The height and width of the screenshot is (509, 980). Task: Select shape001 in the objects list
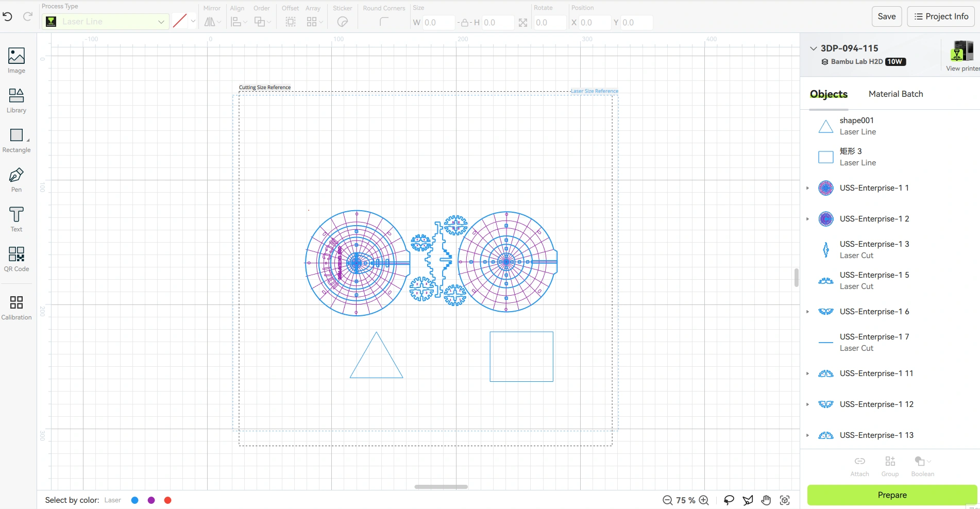[x=890, y=126]
